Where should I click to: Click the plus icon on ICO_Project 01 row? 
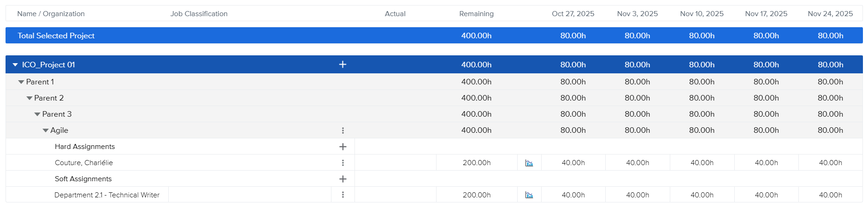342,65
